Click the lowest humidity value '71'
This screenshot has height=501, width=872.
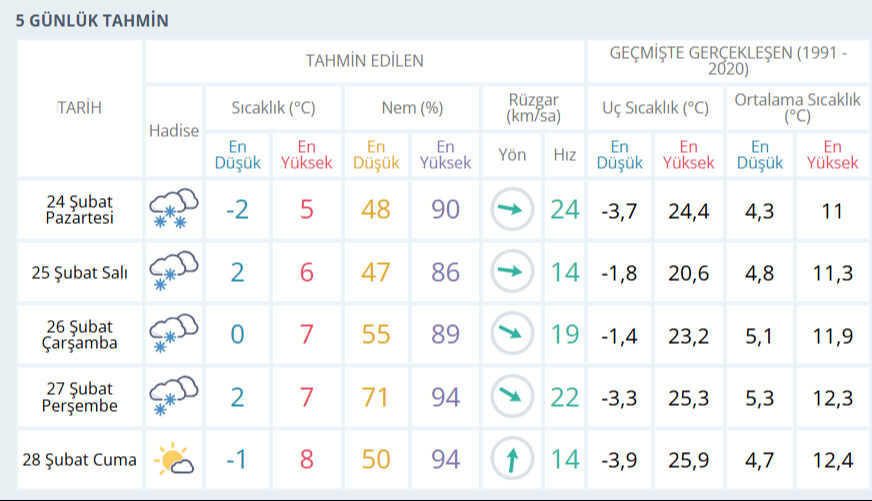pyautogui.click(x=376, y=397)
